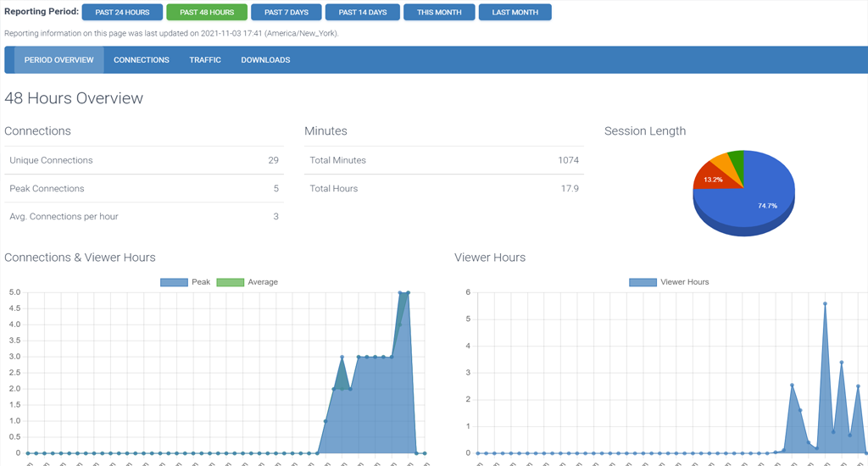Toggle the Peak legend series
Viewport: 868px width, 466px height.
click(185, 282)
